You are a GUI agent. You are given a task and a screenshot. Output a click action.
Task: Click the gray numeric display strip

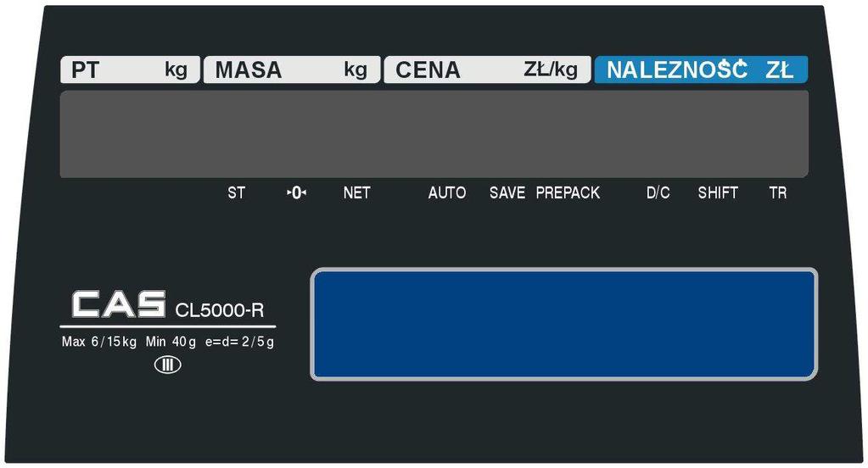pos(434,134)
